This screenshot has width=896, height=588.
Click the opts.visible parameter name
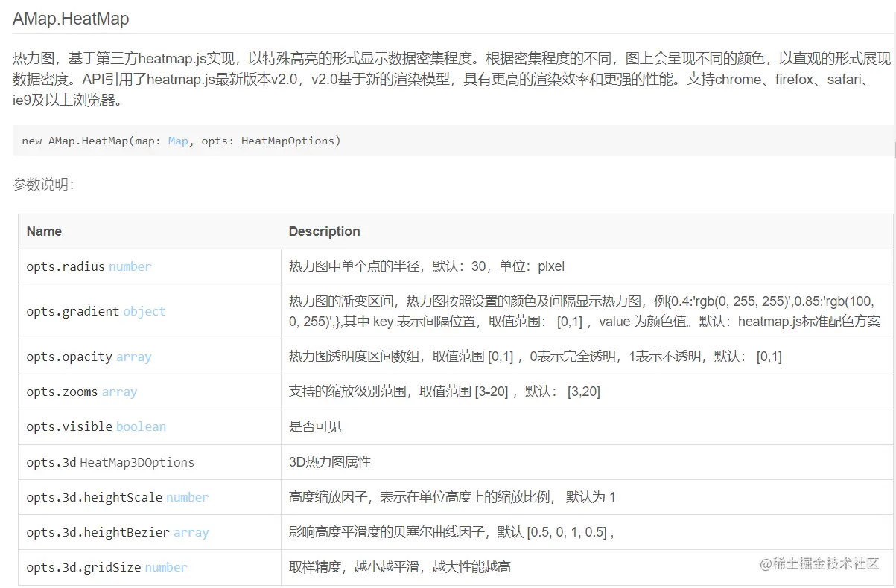click(69, 426)
